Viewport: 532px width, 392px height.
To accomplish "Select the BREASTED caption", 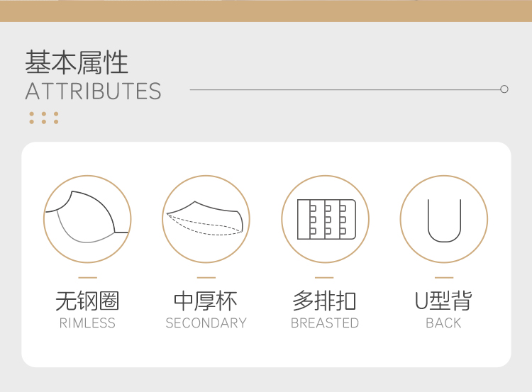I will point(325,323).
